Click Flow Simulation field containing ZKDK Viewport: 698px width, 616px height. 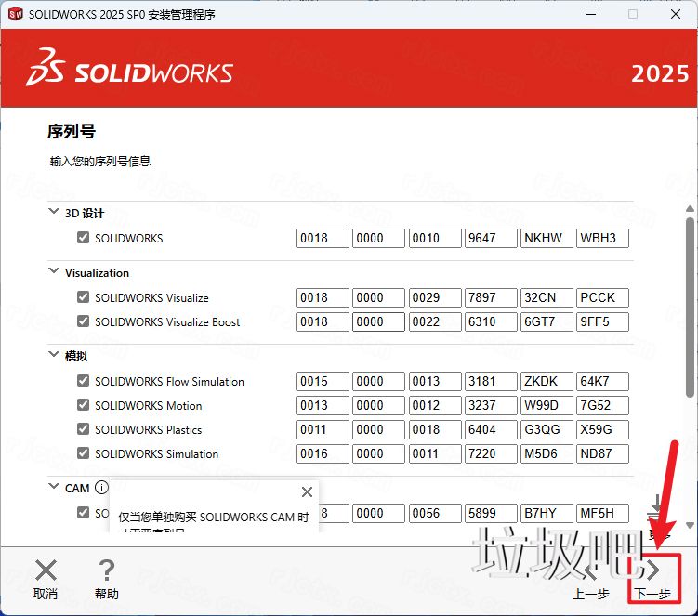547,382
